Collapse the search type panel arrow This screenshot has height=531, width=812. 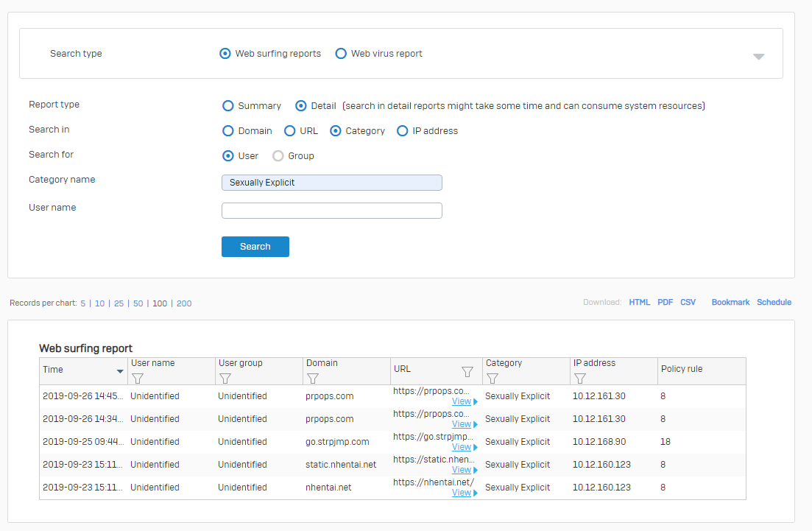pos(758,57)
